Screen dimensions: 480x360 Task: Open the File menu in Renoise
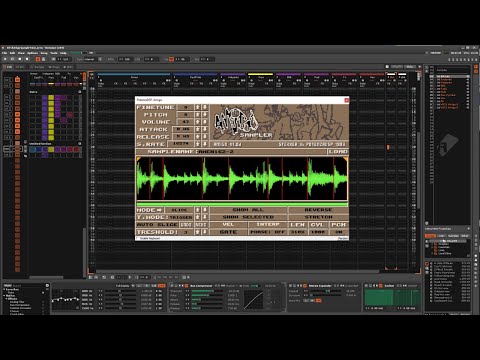pyautogui.click(x=5, y=53)
